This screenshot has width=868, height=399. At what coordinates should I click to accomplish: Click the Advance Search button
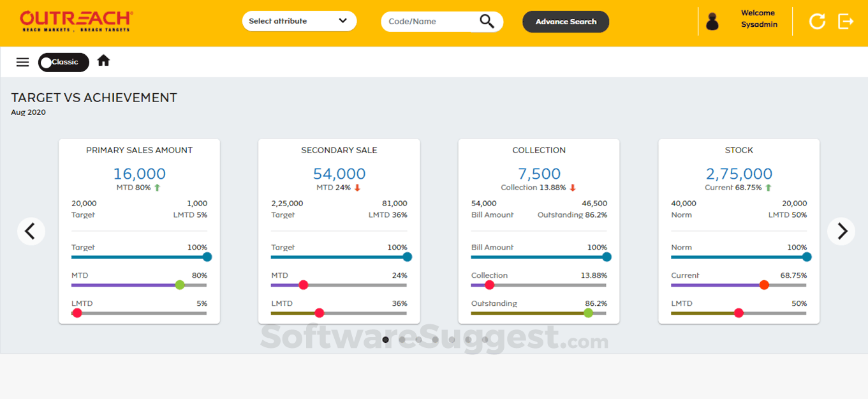click(x=566, y=22)
